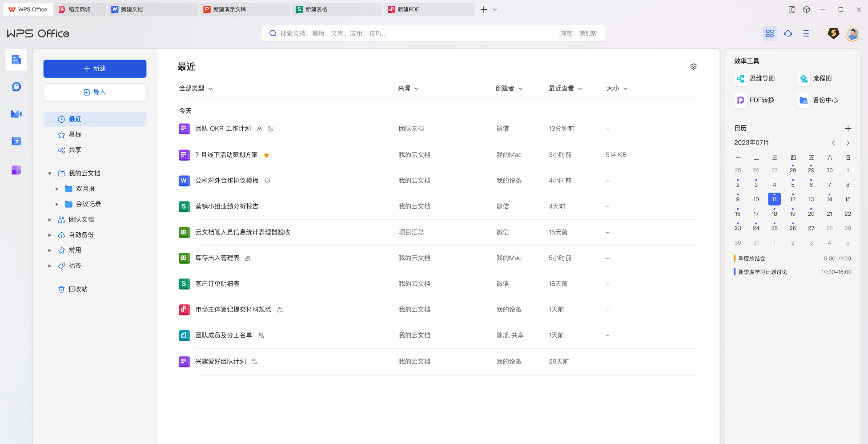Launch the 流程图 tool
This screenshot has height=444, width=868.
(820, 78)
